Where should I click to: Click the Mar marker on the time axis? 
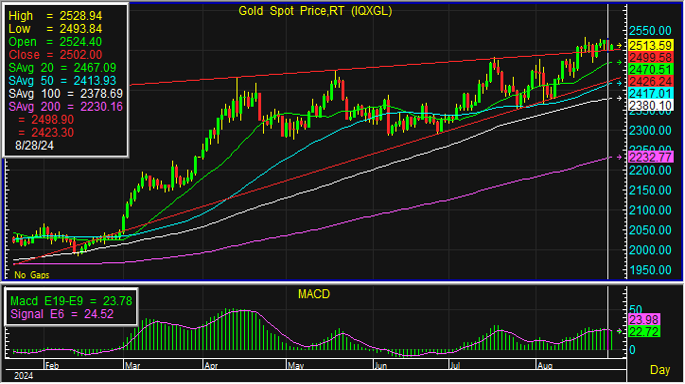click(x=132, y=366)
